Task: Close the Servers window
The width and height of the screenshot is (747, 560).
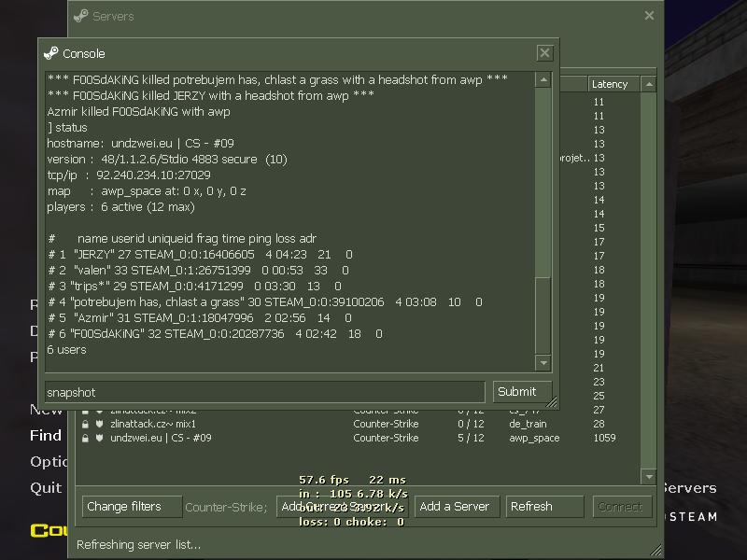Action: pos(649,16)
